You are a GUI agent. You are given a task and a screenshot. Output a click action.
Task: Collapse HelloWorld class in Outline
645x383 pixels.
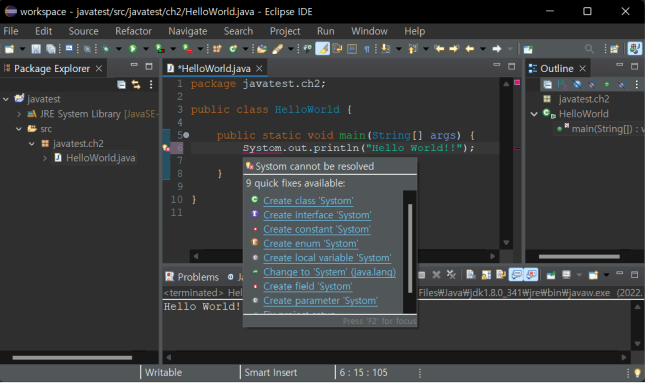[534, 114]
